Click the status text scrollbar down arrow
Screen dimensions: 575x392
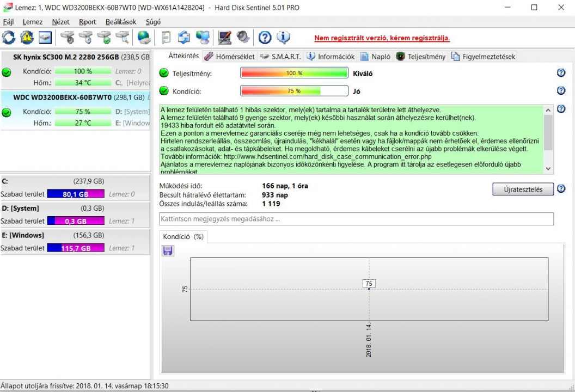tap(548, 169)
